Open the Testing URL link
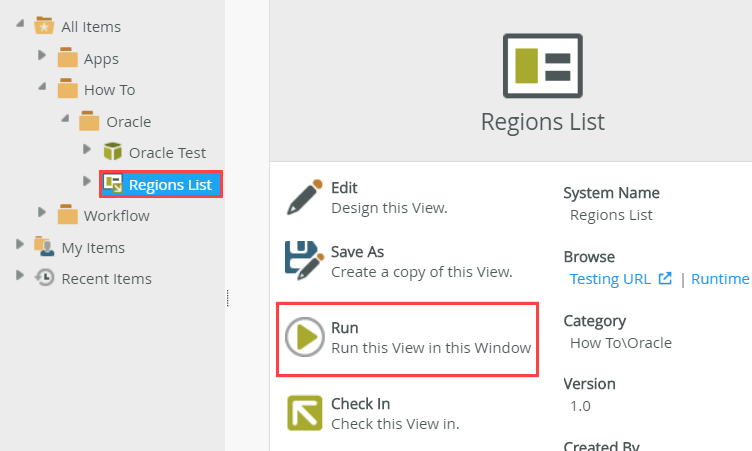Image resolution: width=752 pixels, height=451 pixels. click(x=610, y=279)
